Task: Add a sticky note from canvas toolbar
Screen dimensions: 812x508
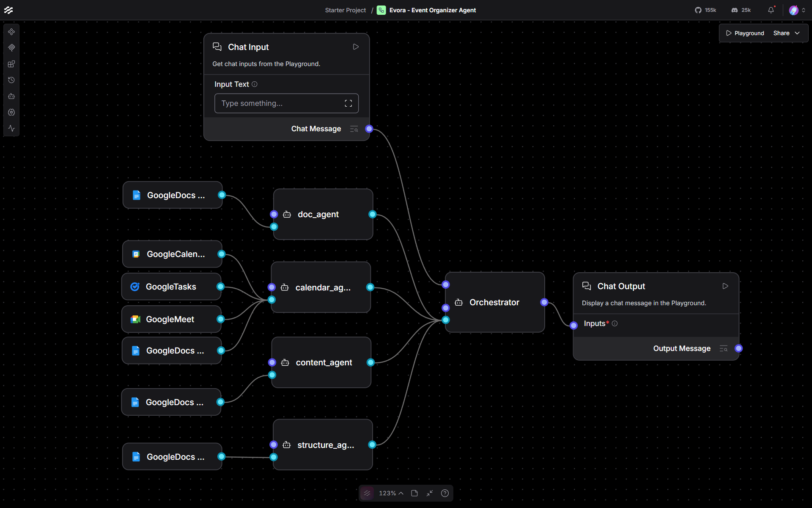Action: [x=414, y=493]
